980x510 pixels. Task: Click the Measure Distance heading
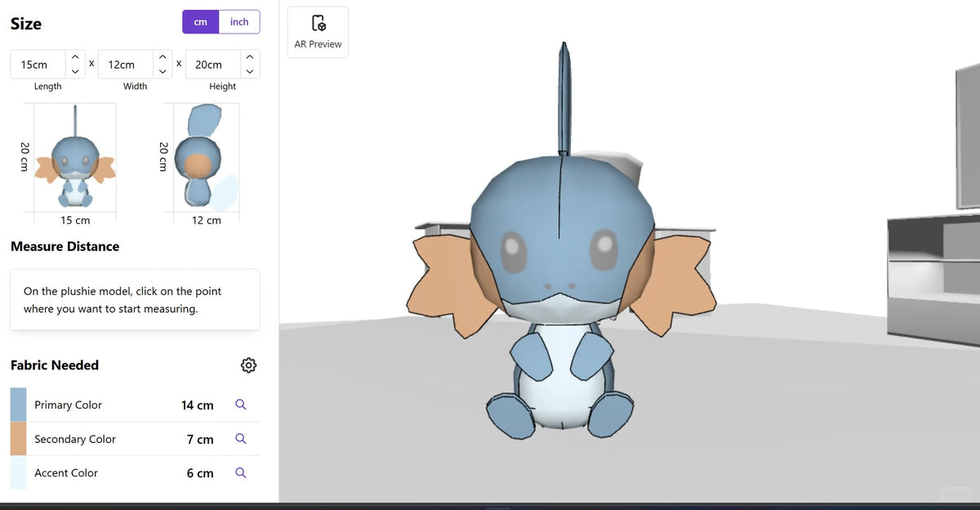pos(65,246)
